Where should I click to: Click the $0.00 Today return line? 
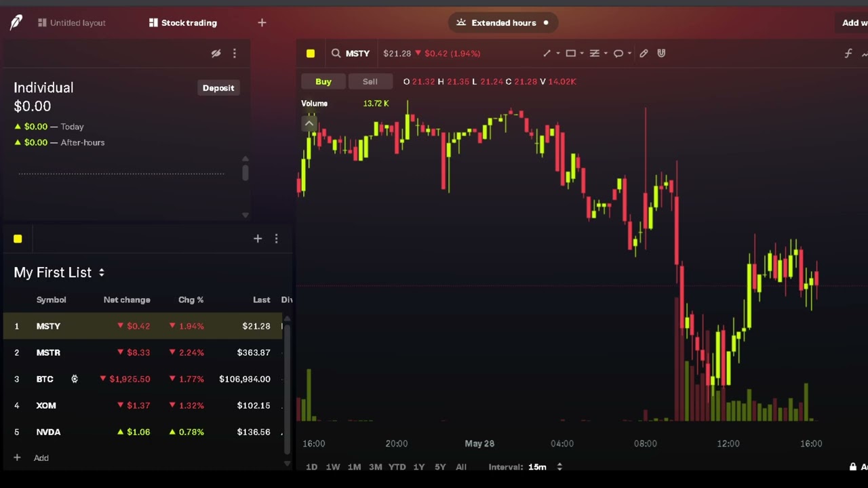(x=49, y=127)
